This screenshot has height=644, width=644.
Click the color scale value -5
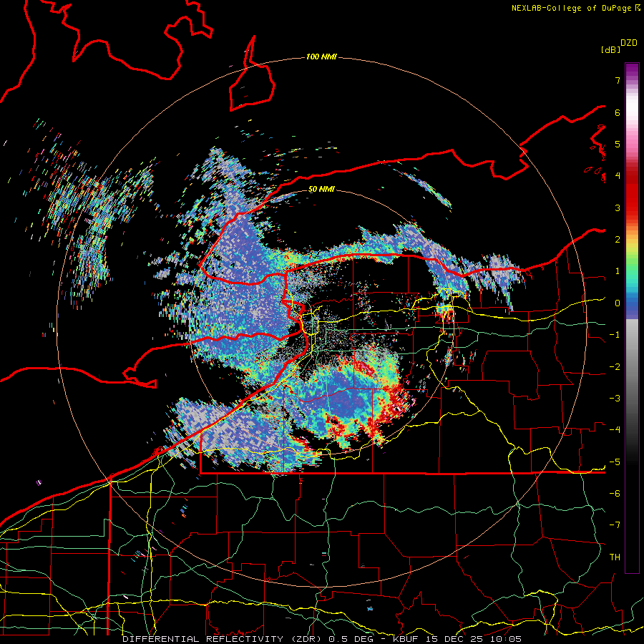point(615,462)
